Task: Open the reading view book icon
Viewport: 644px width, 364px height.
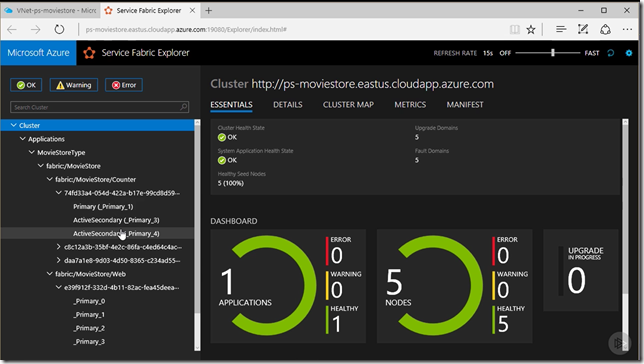Action: point(515,29)
